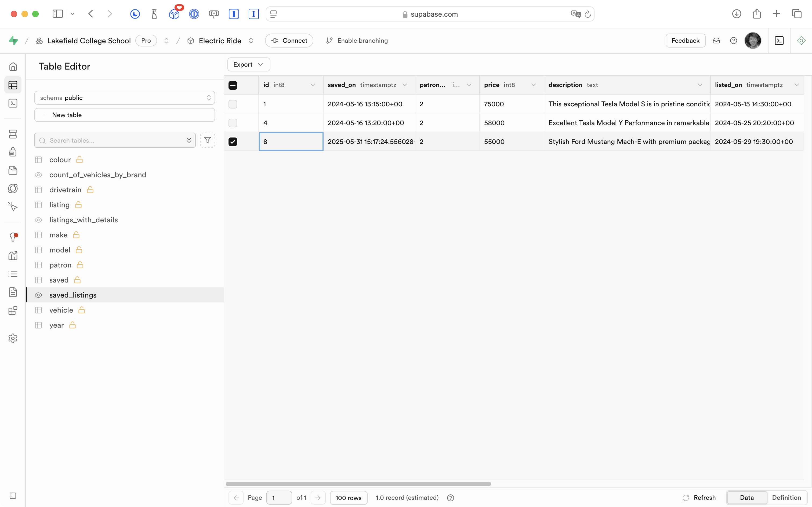Screen dimensions: 812x507
Task: Open Storage icon in sidebar
Action: point(13,170)
